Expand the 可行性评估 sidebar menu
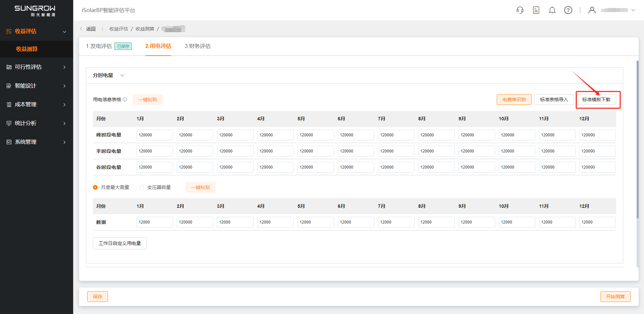 tap(64, 67)
